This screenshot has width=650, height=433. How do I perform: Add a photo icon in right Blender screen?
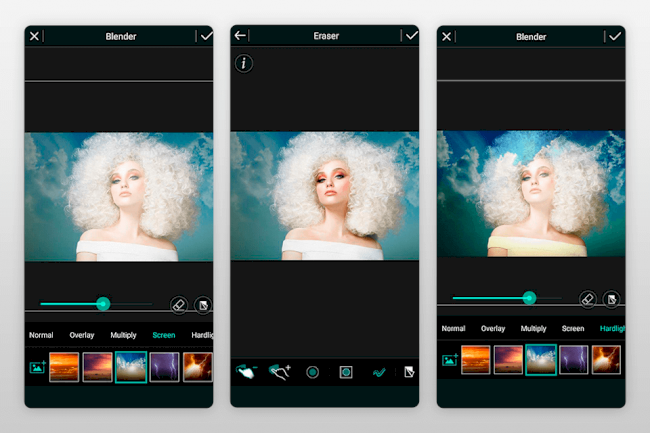[x=449, y=360]
